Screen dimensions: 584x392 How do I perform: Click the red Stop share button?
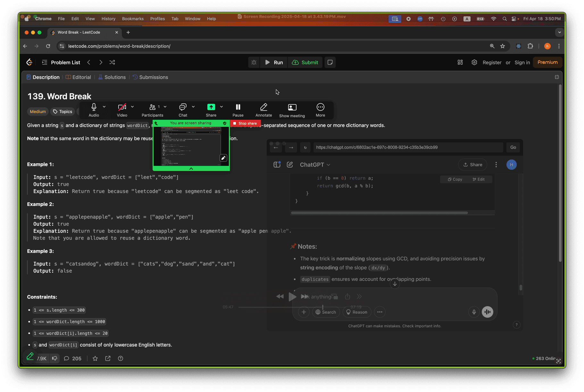[245, 123]
